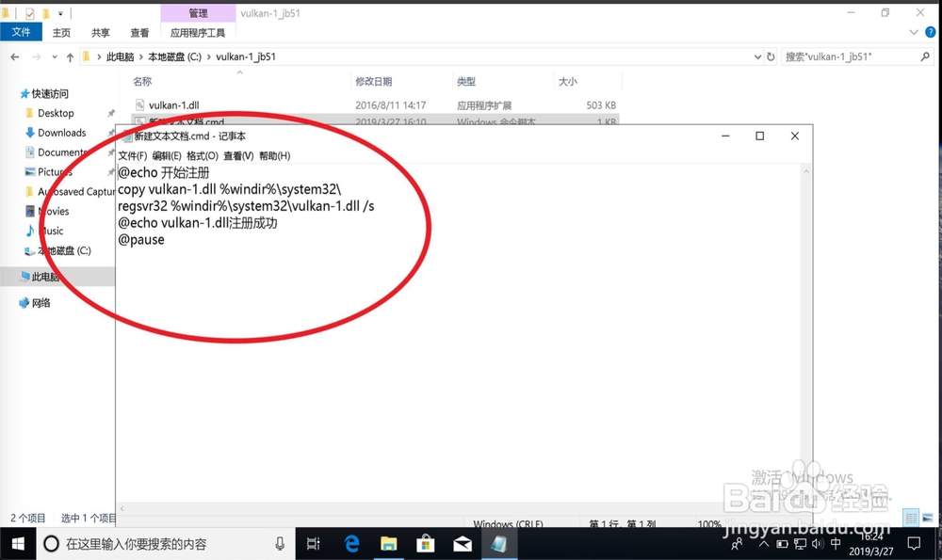Launch Microsoft Edge from the taskbar
This screenshot has width=942, height=560.
click(350, 543)
